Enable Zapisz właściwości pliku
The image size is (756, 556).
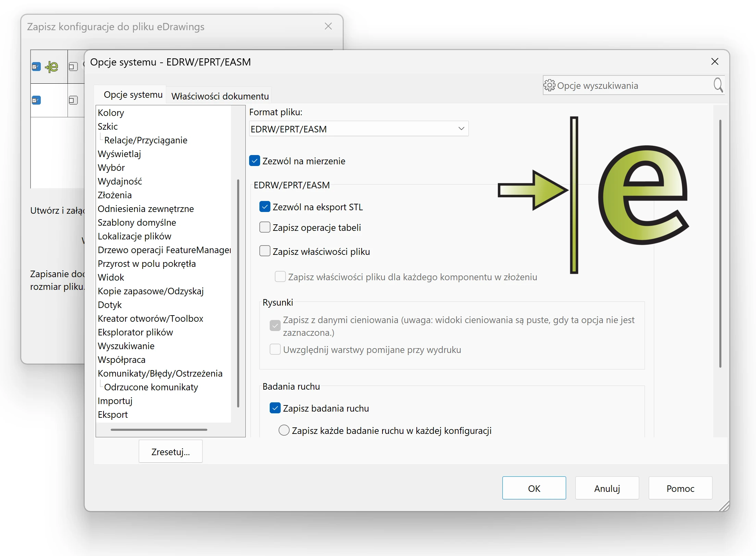pos(265,251)
